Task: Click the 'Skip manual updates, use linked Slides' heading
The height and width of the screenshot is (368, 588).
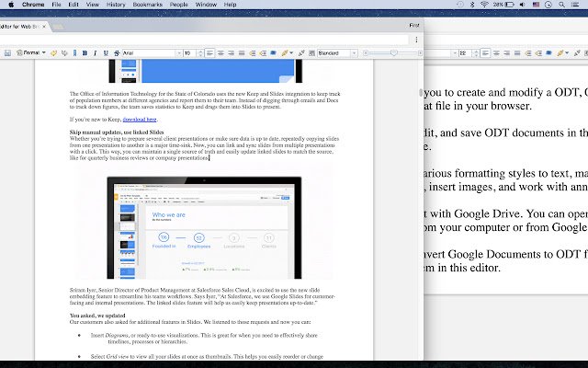Action: 117,132
